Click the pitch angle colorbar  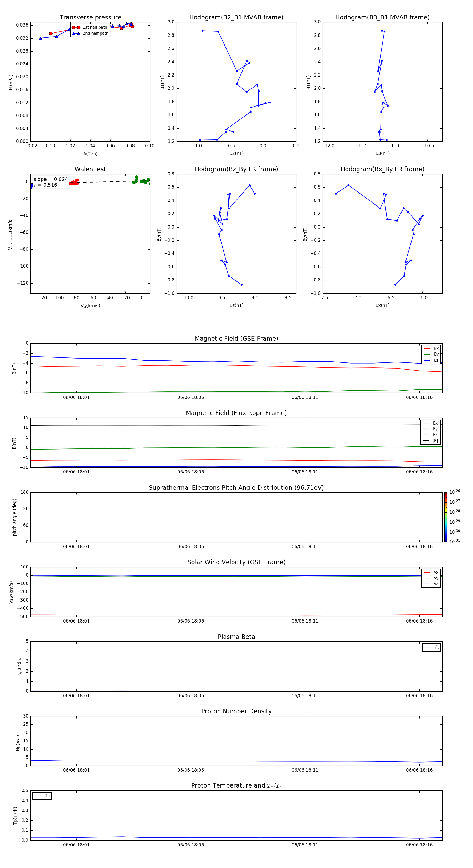tap(446, 517)
